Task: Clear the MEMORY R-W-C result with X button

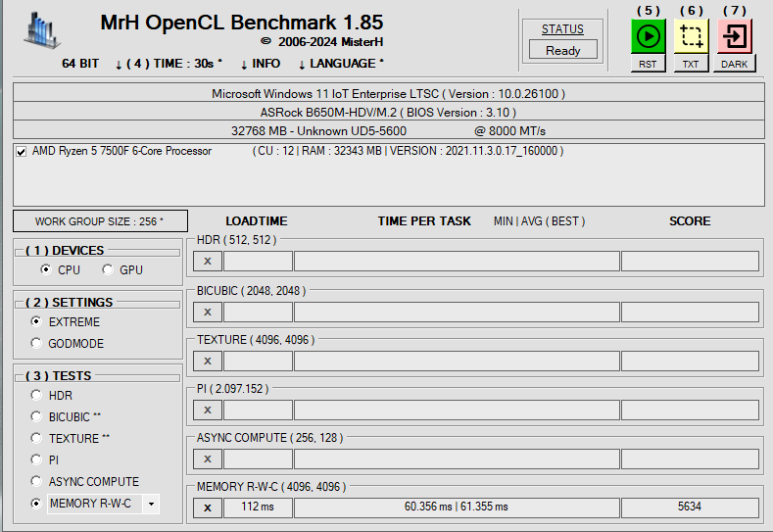Action: click(208, 508)
